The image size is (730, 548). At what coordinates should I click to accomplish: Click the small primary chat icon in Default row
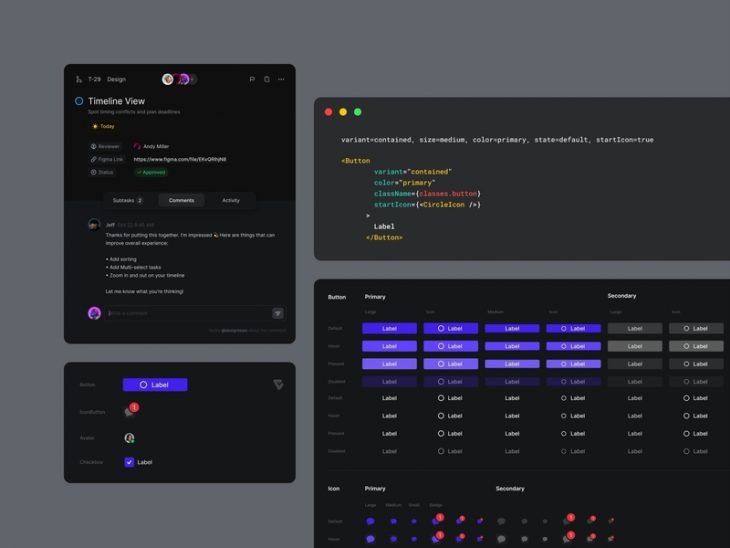(x=414, y=521)
